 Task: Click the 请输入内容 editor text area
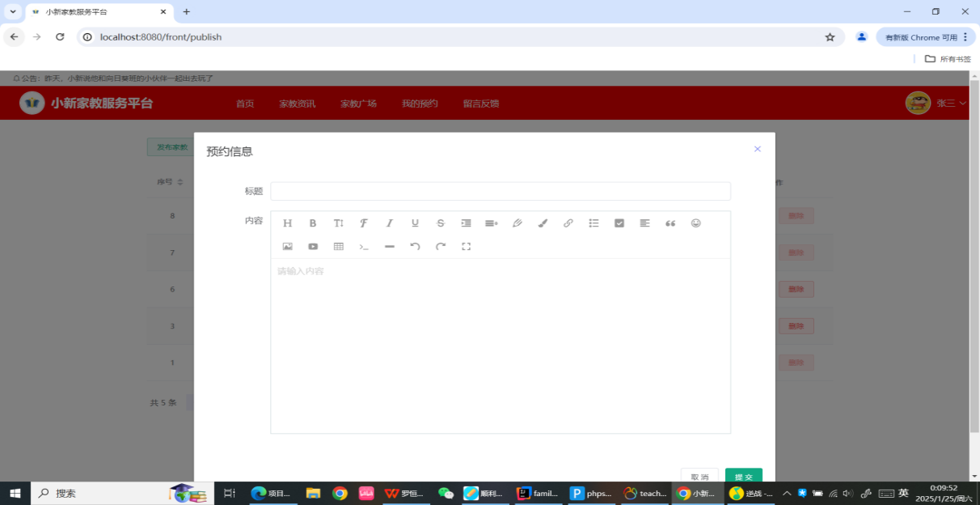pos(501,346)
